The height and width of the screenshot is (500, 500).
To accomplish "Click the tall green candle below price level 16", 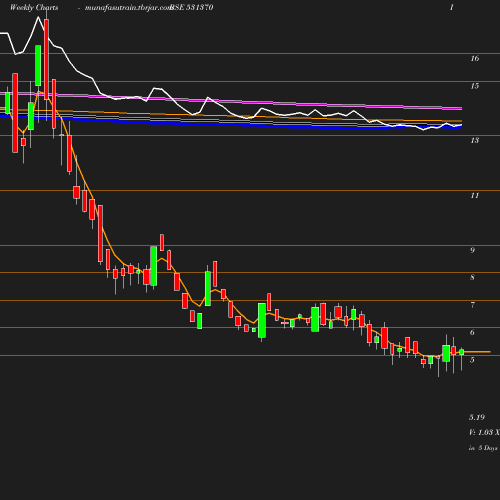I will coord(38,66).
